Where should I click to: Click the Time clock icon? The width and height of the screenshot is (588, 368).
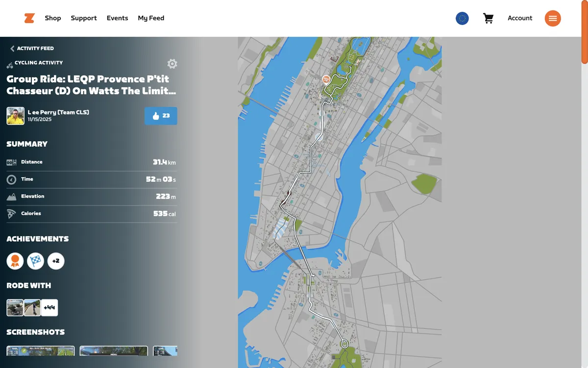tap(11, 180)
